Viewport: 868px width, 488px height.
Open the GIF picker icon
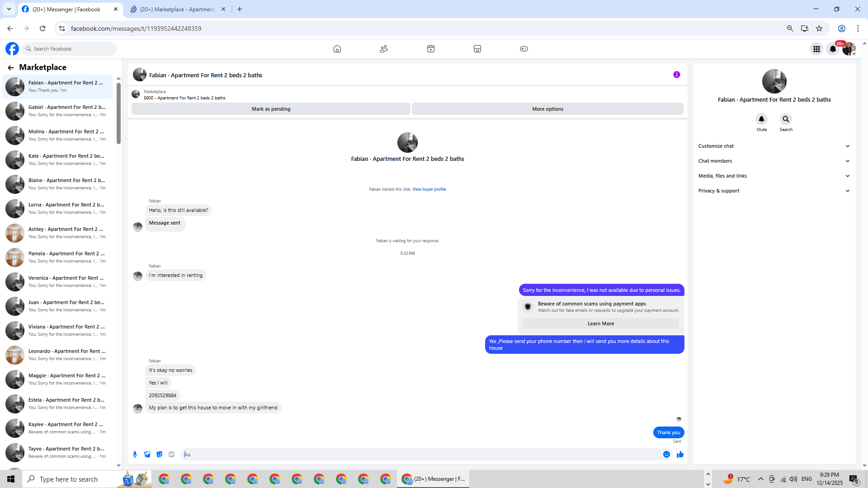pyautogui.click(x=171, y=455)
